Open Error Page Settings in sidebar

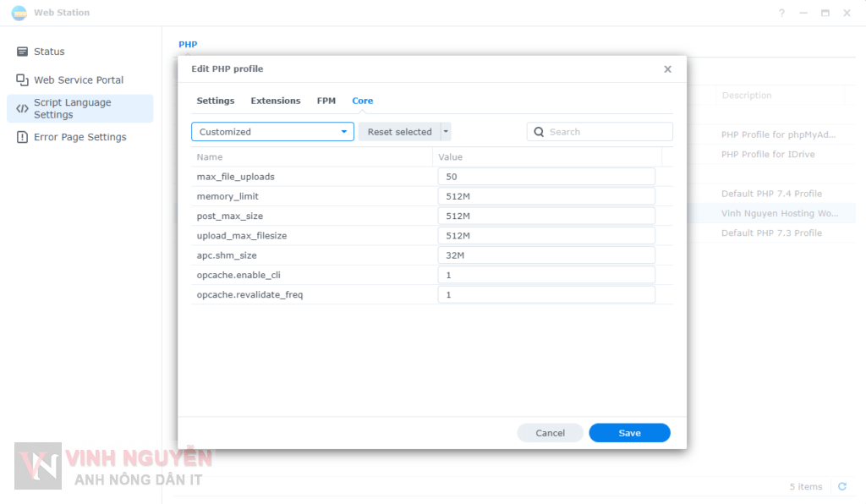79,137
